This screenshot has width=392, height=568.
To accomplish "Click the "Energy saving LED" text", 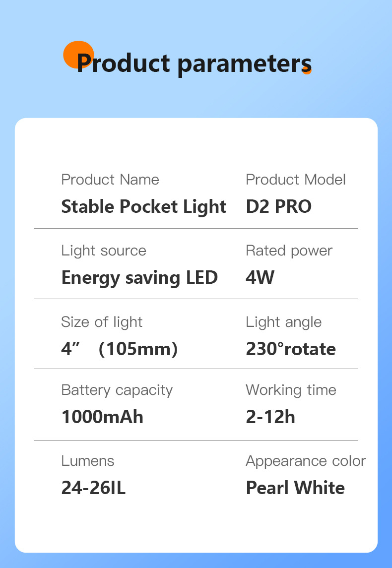I will coord(139,278).
